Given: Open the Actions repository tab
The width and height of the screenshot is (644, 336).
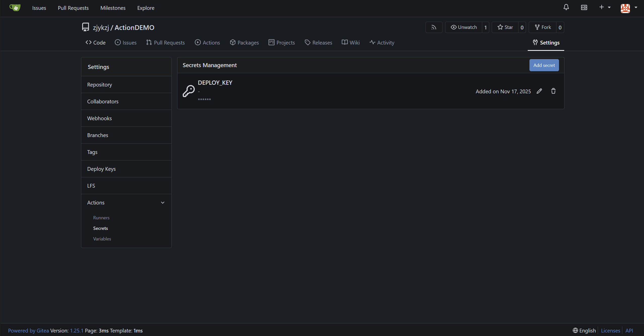Looking at the screenshot, I should [207, 43].
